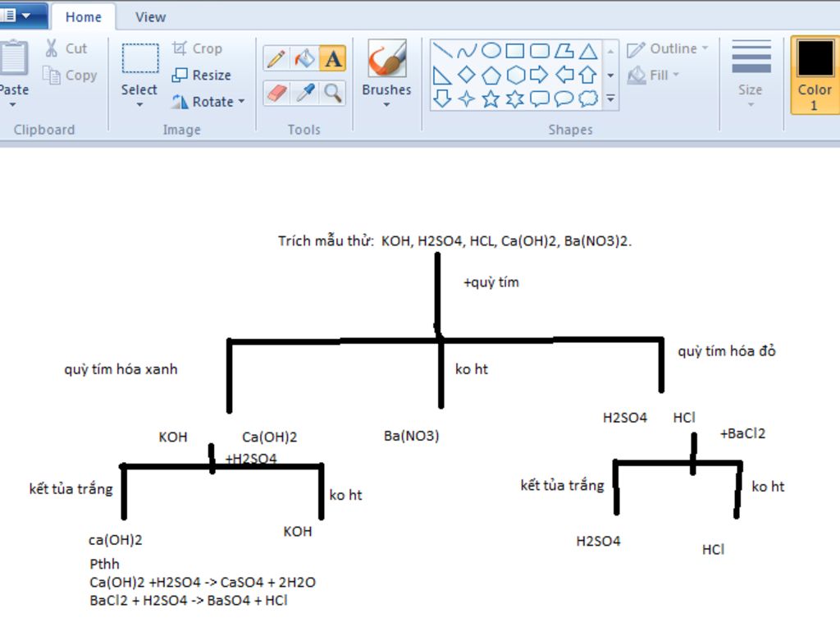
Task: Click the 'quỳ tím hóa đỏ' label
Action: pyautogui.click(x=727, y=351)
